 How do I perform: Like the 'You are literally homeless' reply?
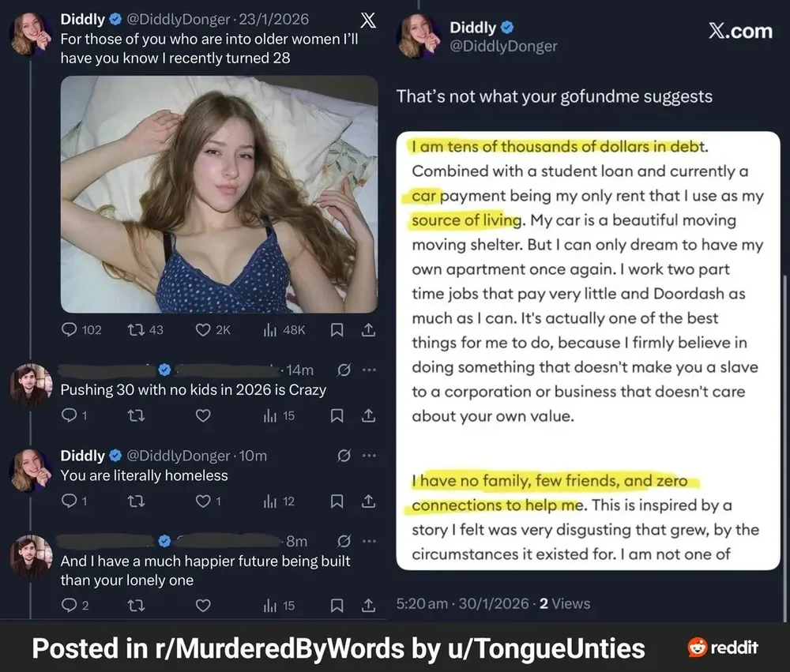(203, 501)
